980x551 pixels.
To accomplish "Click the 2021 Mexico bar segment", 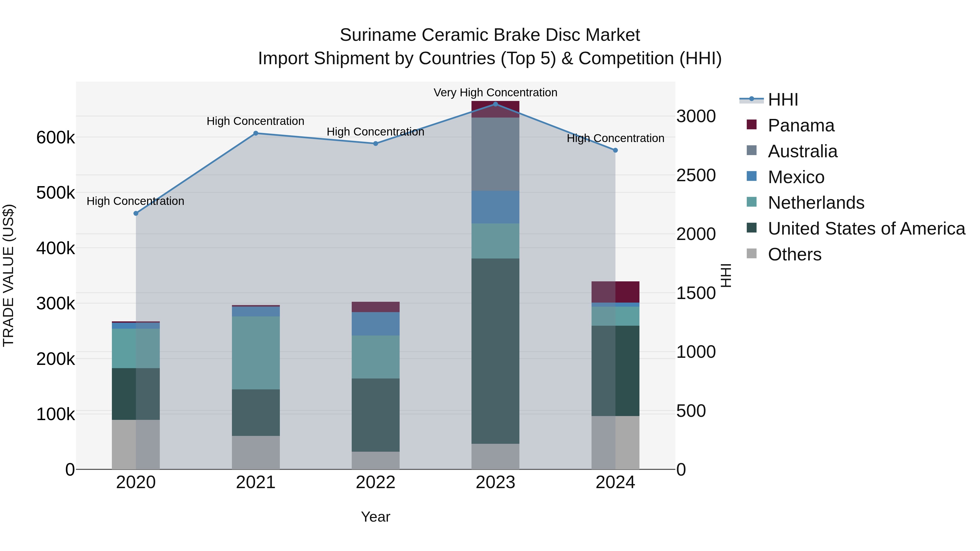I will (x=256, y=312).
